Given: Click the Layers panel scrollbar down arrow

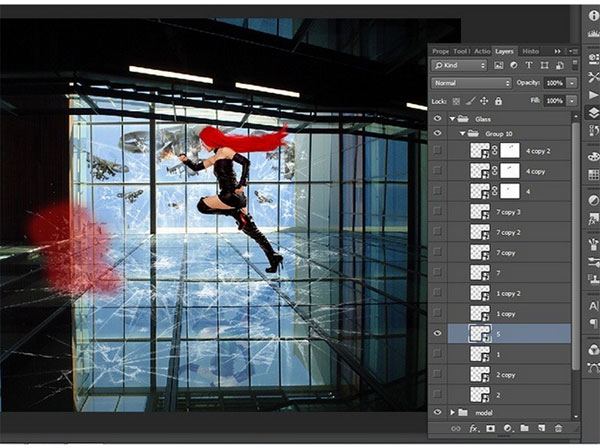Looking at the screenshot, I should (x=575, y=416).
